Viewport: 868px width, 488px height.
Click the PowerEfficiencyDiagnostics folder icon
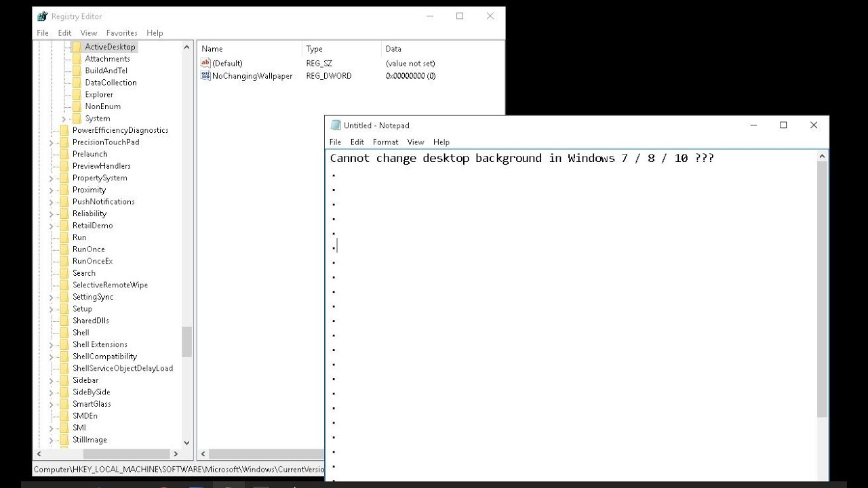point(64,130)
